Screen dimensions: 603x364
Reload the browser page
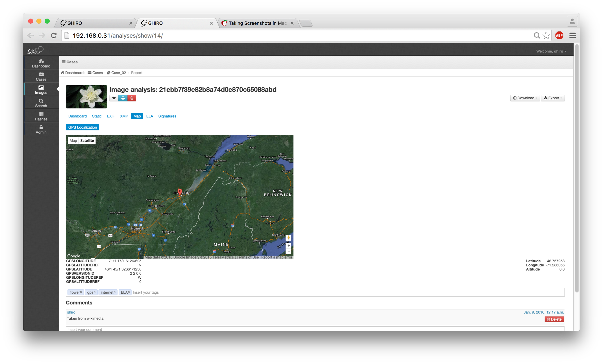click(54, 35)
